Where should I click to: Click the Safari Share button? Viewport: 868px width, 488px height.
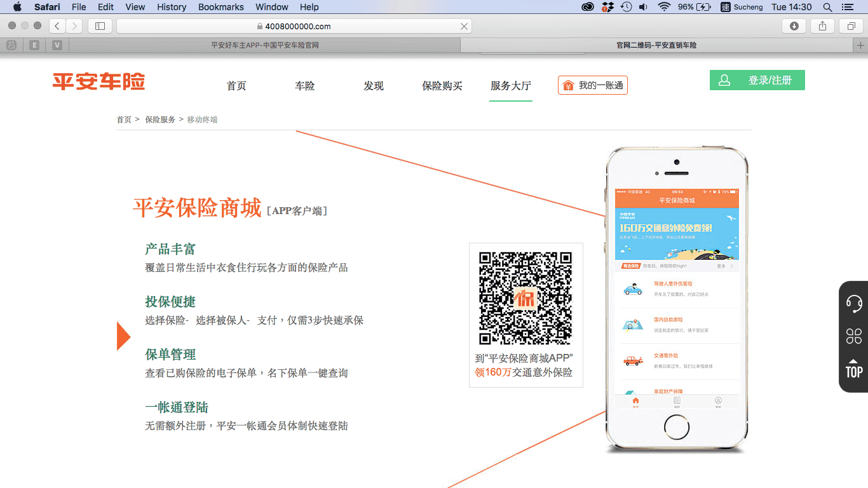822,26
